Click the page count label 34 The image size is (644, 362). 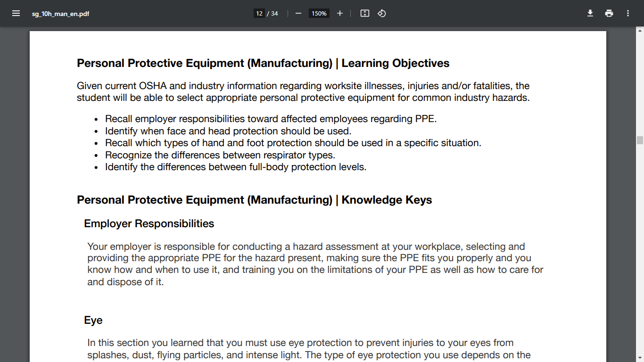[275, 13]
